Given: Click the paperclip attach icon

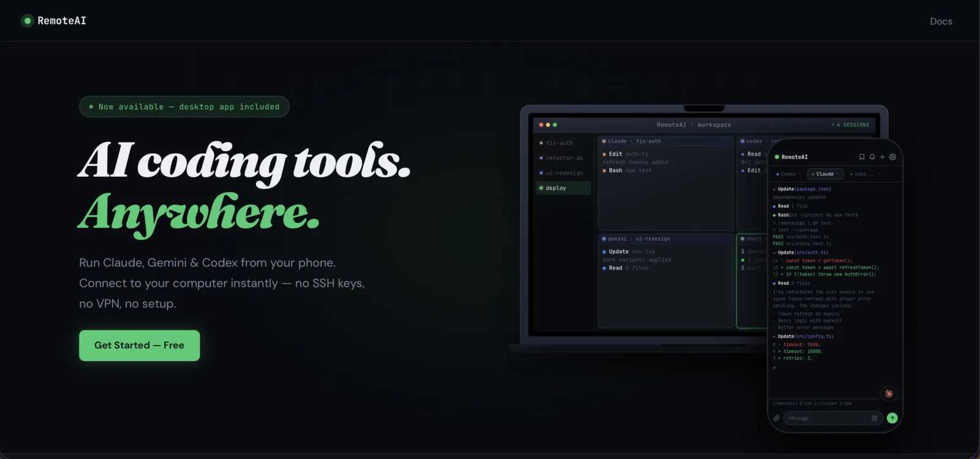Looking at the screenshot, I should coord(777,419).
